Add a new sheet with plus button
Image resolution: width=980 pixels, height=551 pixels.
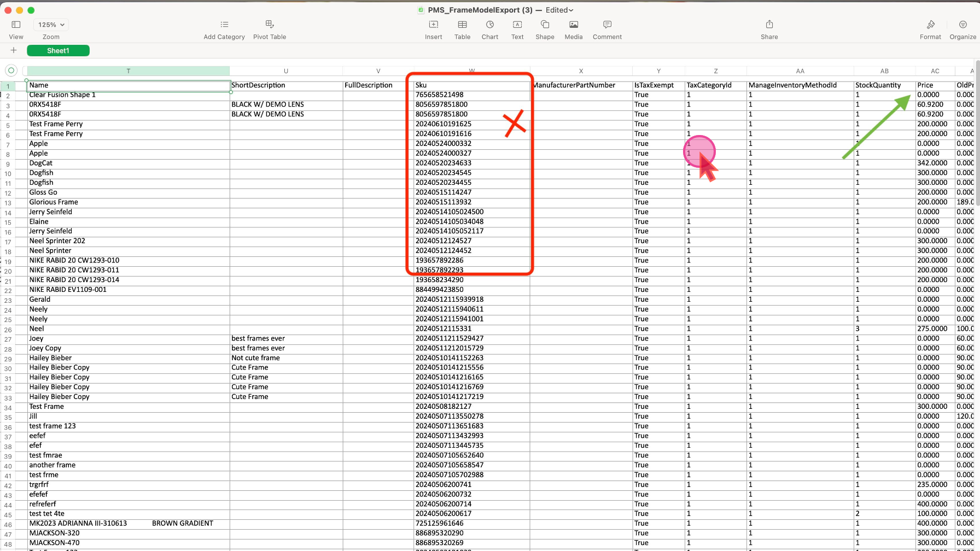14,50
